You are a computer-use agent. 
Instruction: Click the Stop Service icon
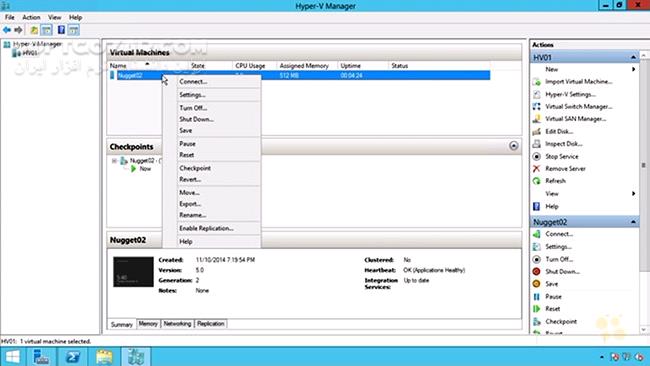(536, 156)
